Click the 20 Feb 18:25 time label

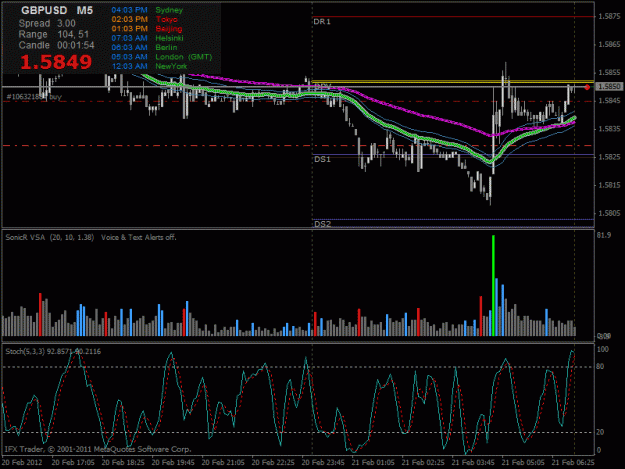click(x=123, y=463)
